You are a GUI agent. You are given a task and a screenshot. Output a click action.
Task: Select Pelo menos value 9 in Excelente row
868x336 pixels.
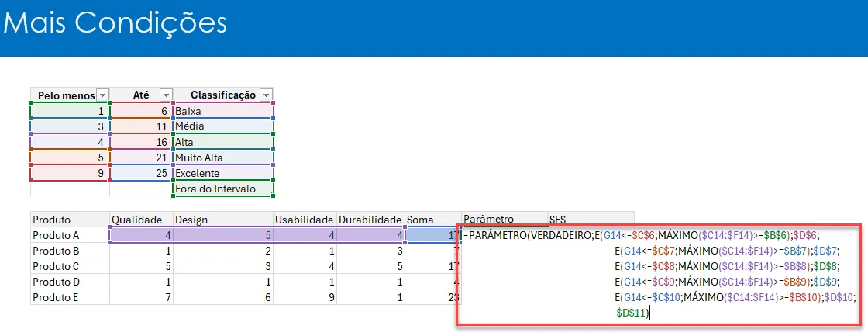(70, 173)
